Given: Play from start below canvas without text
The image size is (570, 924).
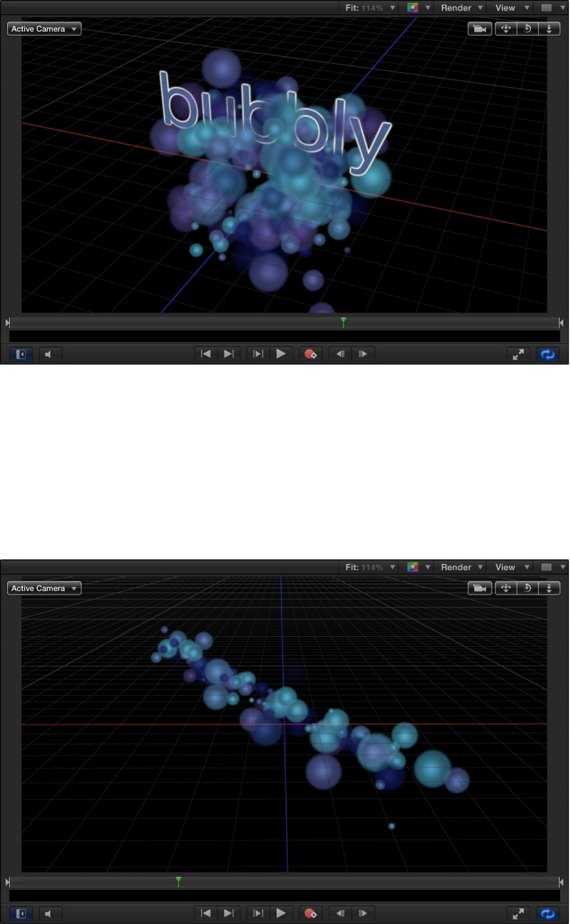Looking at the screenshot, I should click(x=258, y=913).
